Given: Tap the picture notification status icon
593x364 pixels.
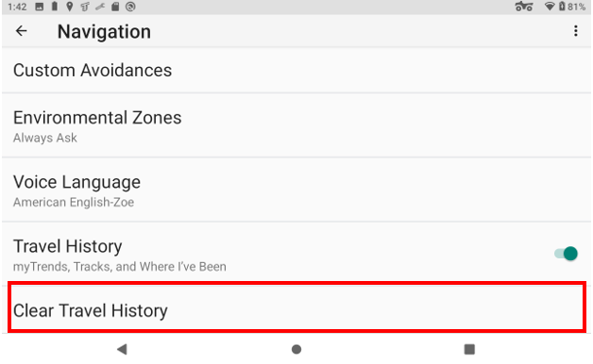Looking at the screenshot, I should (40, 7).
